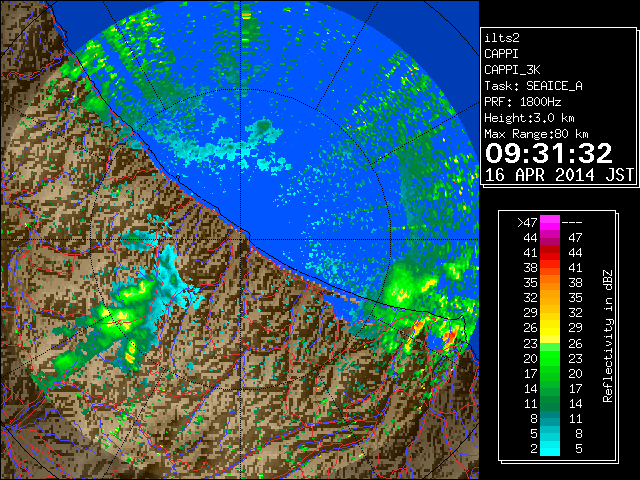Click the red 41-44 dBZ legend swatch

[550, 253]
